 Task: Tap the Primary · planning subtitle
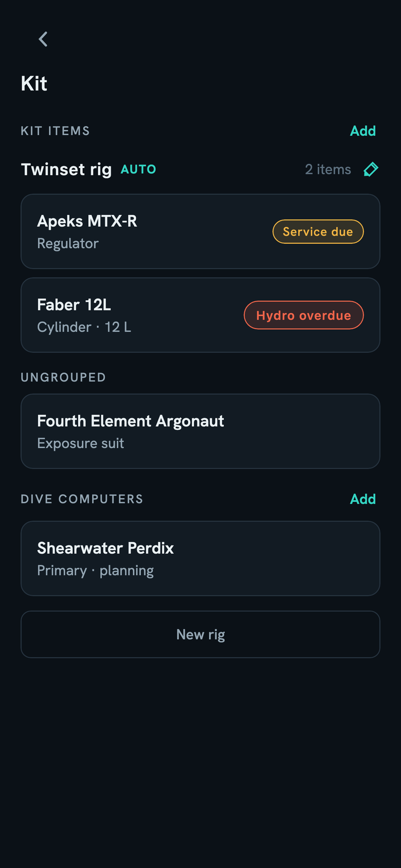[x=96, y=571]
